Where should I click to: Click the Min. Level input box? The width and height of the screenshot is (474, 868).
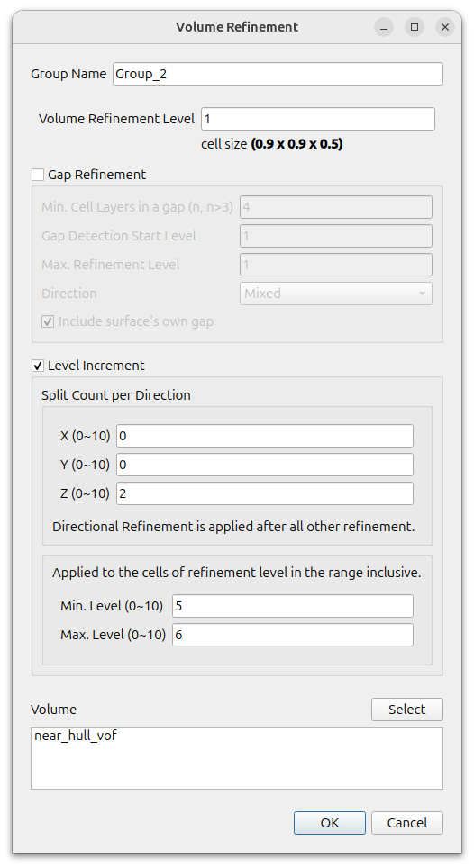tap(293, 606)
